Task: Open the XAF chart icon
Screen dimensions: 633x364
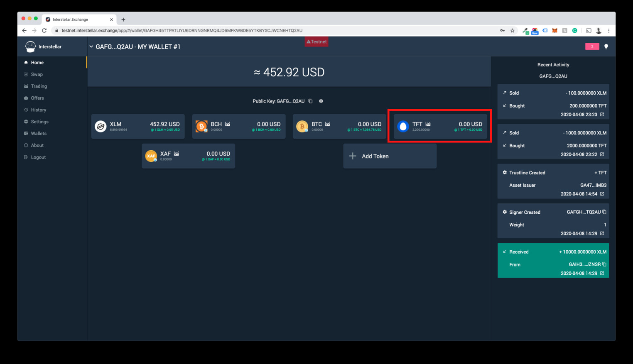Action: point(177,154)
